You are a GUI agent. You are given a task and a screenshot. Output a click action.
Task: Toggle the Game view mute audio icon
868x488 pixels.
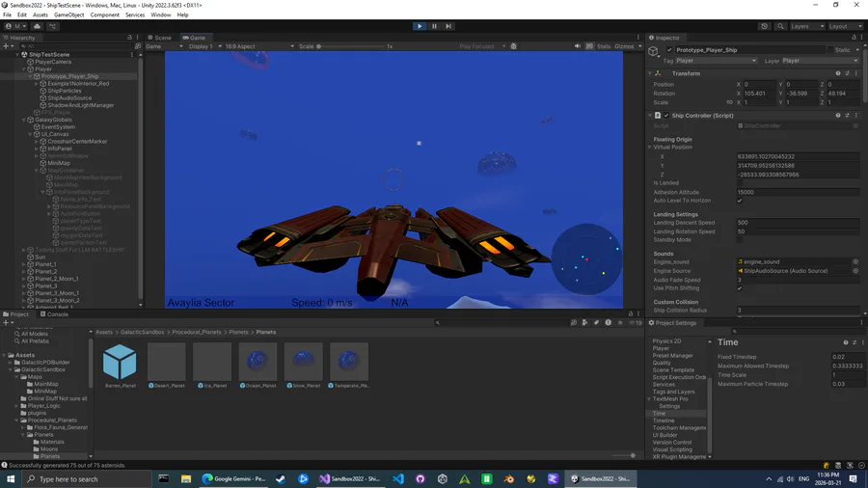[x=578, y=46]
